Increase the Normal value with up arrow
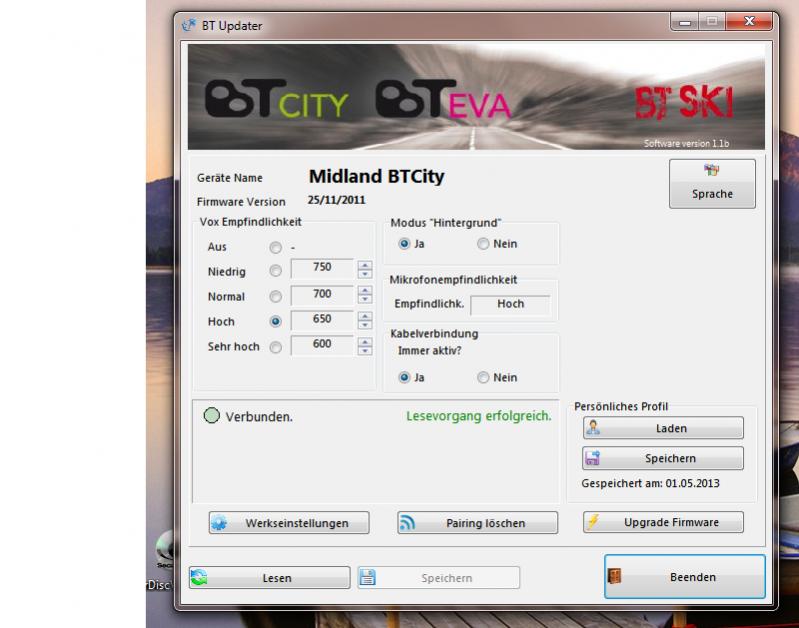The width and height of the screenshot is (799, 628). click(364, 291)
